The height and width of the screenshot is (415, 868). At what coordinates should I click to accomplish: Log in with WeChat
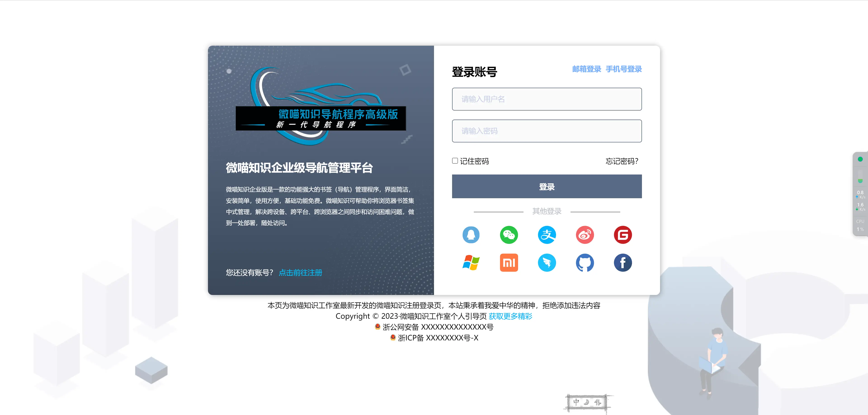tap(509, 235)
